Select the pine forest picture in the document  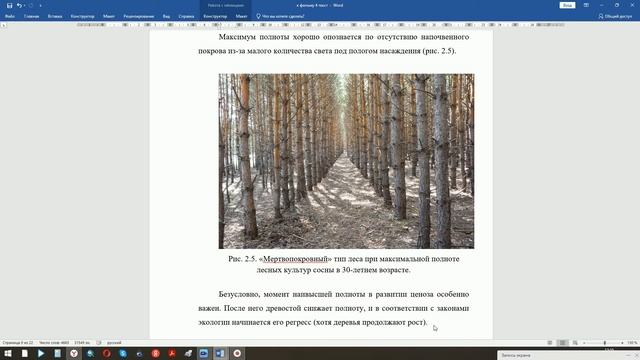click(346, 161)
